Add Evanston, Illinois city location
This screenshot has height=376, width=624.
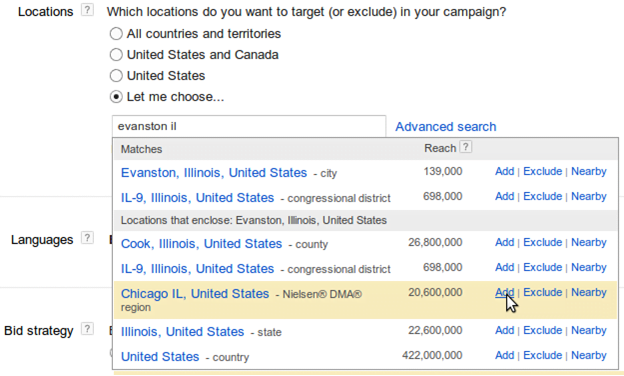[x=505, y=171]
